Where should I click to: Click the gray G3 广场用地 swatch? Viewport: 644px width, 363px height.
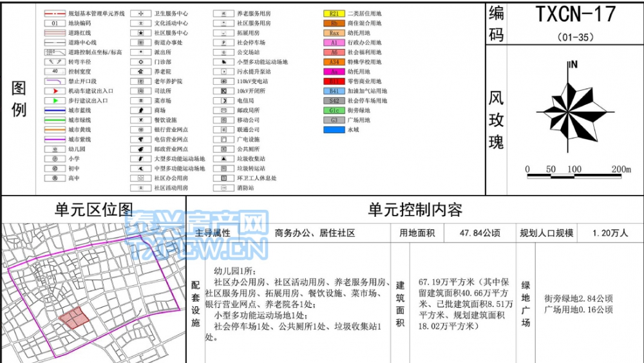(334, 120)
